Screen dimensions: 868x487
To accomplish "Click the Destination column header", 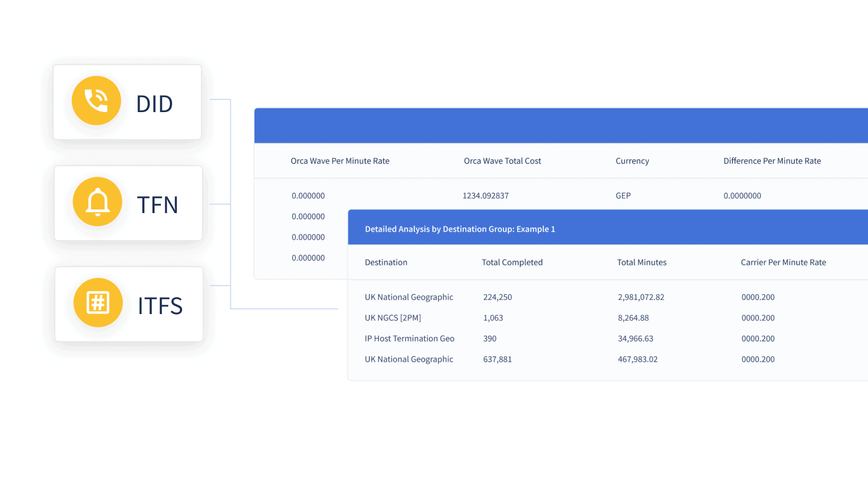I will pos(386,262).
